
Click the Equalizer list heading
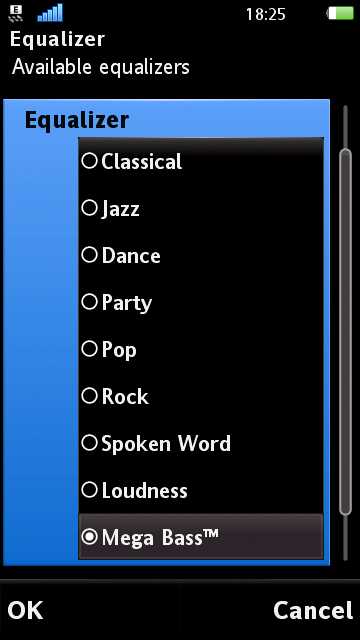coord(77,120)
